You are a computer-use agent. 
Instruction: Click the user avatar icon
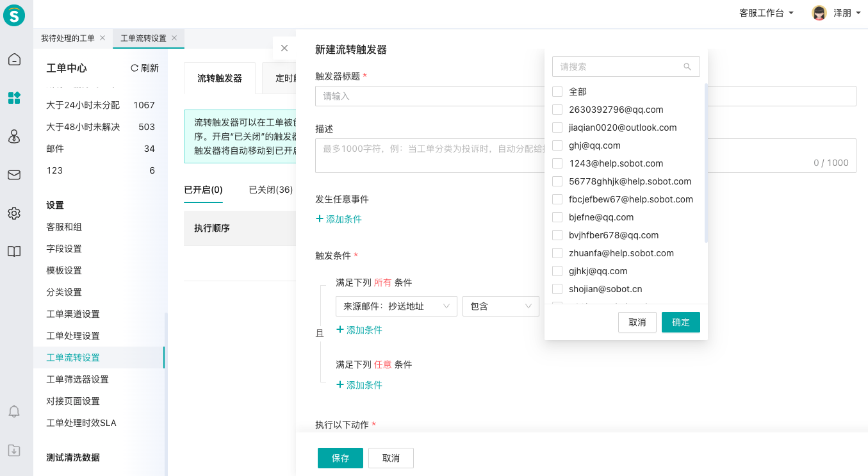click(819, 13)
